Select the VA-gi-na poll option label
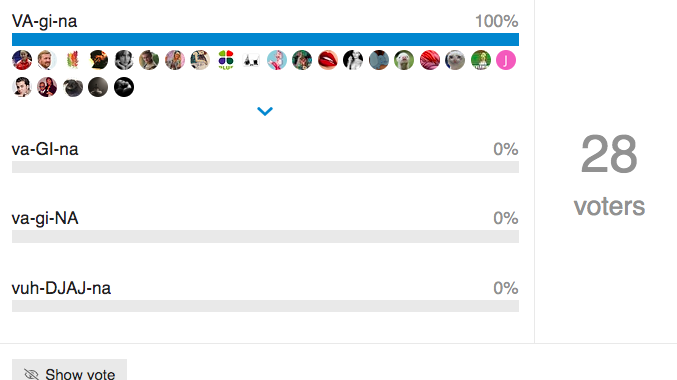This screenshot has width=677, height=380. (44, 21)
